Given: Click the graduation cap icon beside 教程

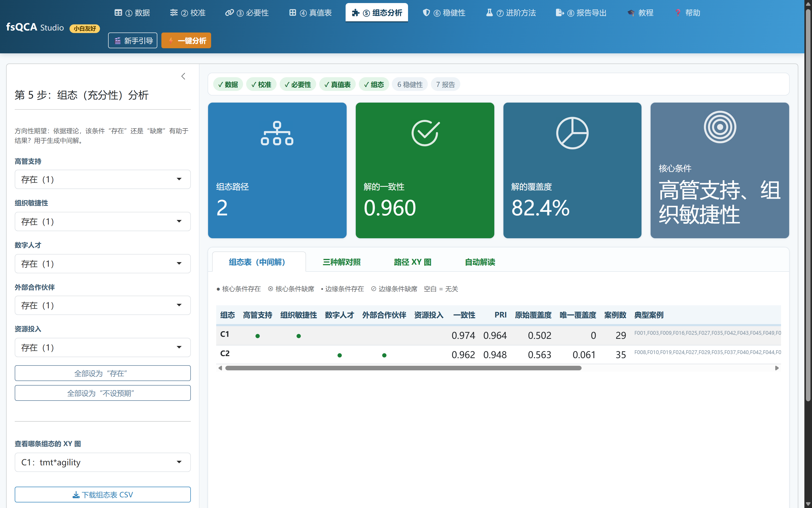Looking at the screenshot, I should click(631, 13).
